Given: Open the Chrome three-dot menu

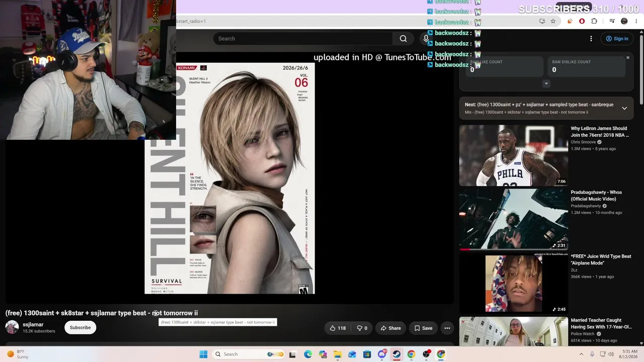Looking at the screenshot, I should click(637, 21).
